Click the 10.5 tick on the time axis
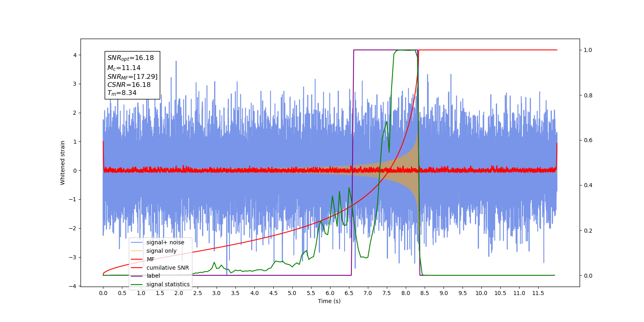The image size is (644, 322). [500, 293]
